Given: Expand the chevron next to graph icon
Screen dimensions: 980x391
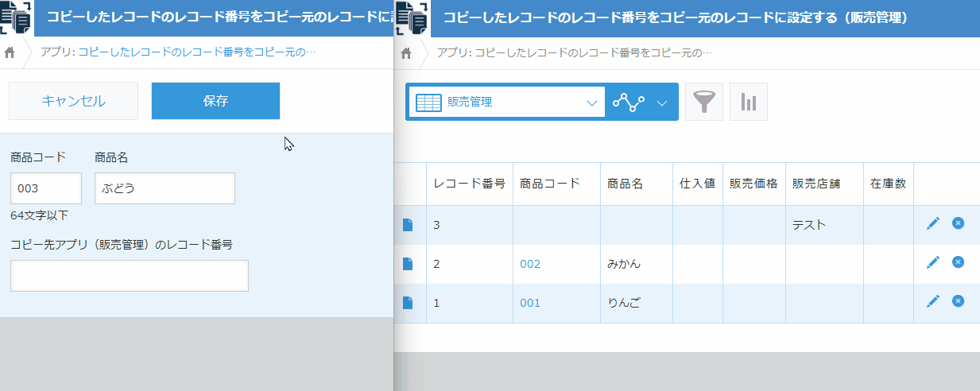Looking at the screenshot, I should point(662,102).
